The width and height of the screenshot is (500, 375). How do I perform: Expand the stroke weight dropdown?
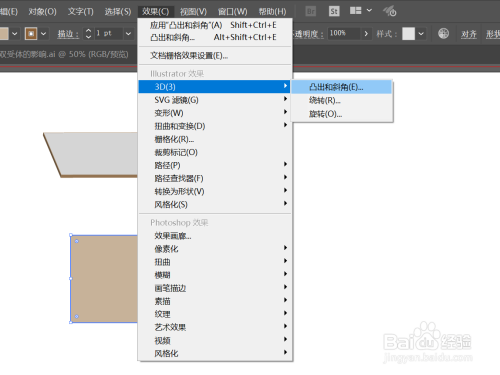(x=128, y=34)
